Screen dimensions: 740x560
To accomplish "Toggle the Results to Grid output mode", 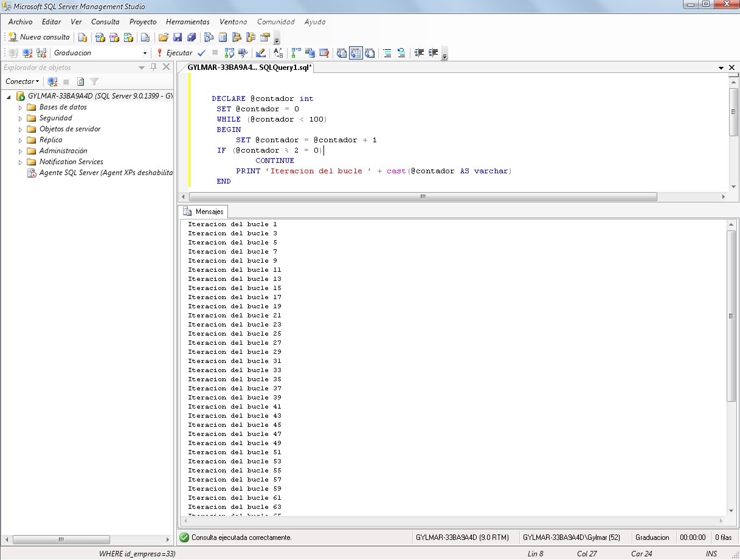I will tap(355, 52).
